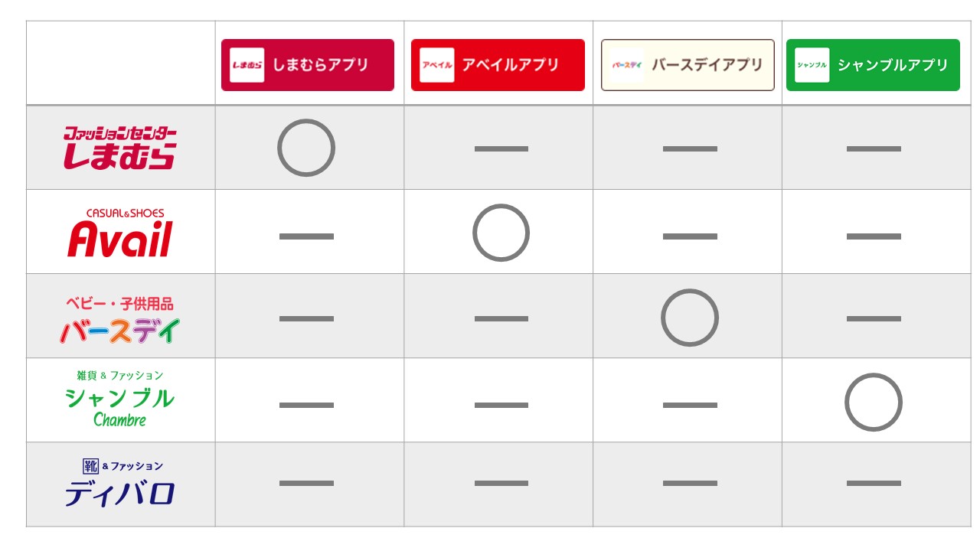
Task: Click dash under アベイルアプリ in バースデイ row
Action: tap(501, 318)
